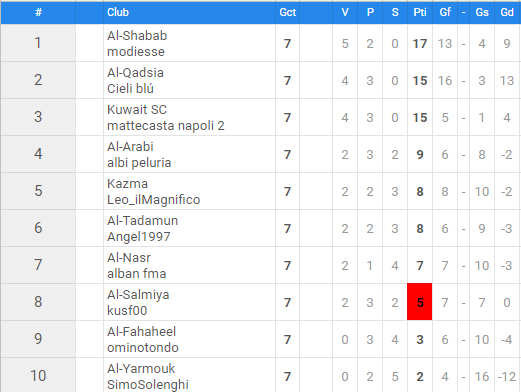This screenshot has width=521, height=392.
Task: Select manager SimoSolenghi
Action: 148,385
